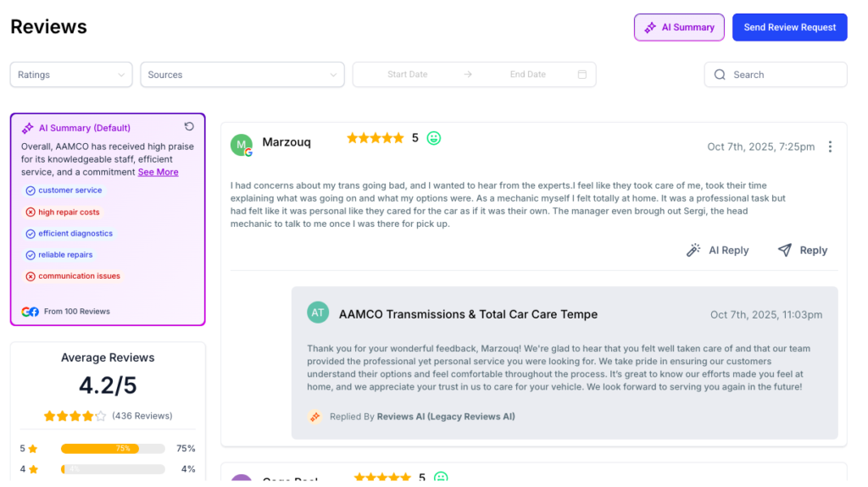Open three-dot menu on Marzouq's review
This screenshot has height=487, width=868.
coord(830,147)
